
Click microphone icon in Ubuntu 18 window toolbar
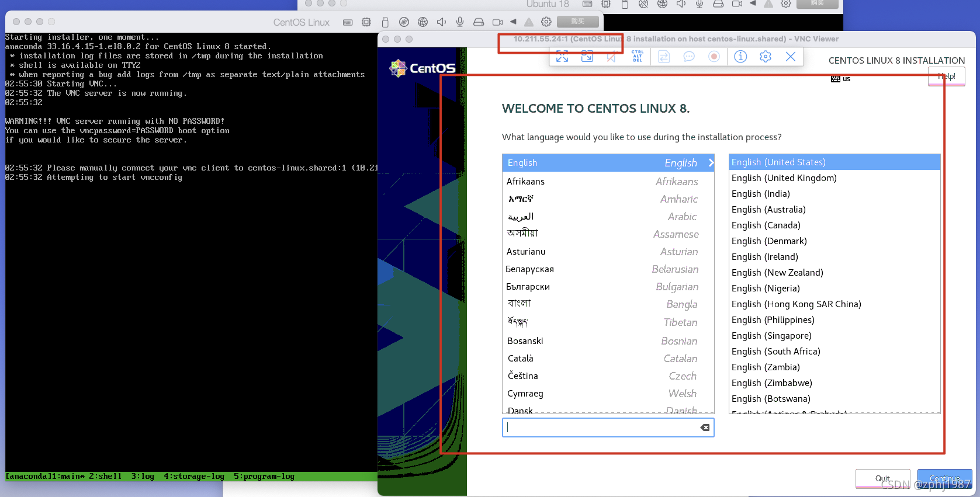pos(699,4)
